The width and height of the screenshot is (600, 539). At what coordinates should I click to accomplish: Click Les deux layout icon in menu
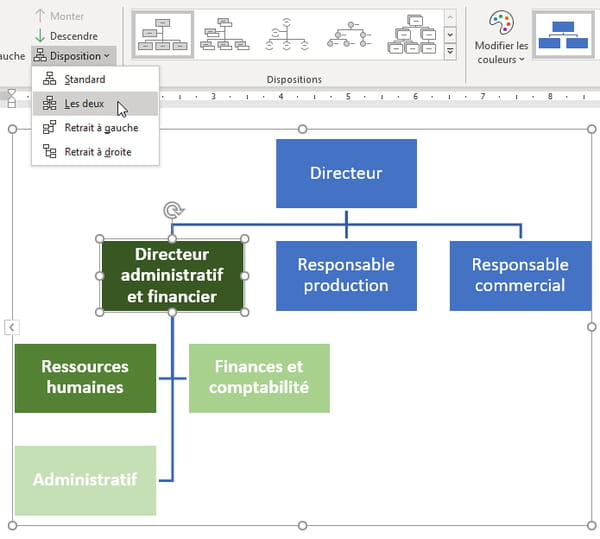(49, 103)
